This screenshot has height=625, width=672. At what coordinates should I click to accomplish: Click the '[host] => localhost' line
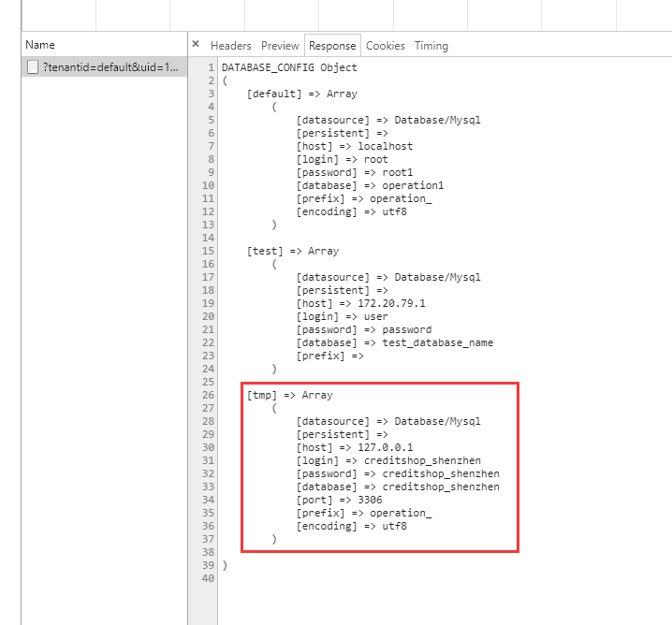[x=355, y=146]
